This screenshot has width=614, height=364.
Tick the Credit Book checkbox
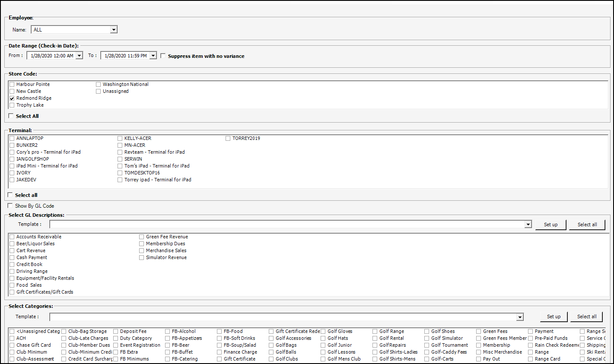click(x=12, y=265)
